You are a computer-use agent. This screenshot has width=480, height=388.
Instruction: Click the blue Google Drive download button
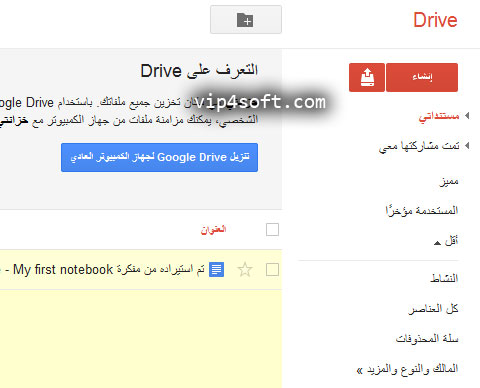(159, 157)
